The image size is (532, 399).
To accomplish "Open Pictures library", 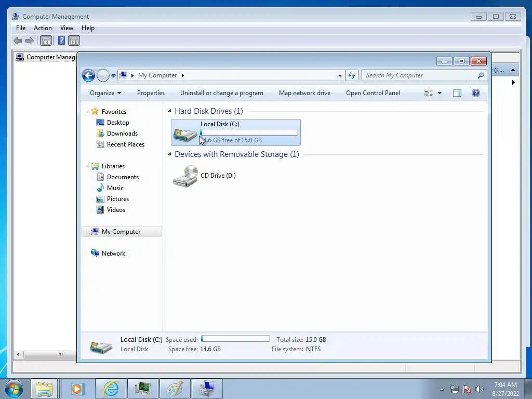I will pyautogui.click(x=118, y=199).
